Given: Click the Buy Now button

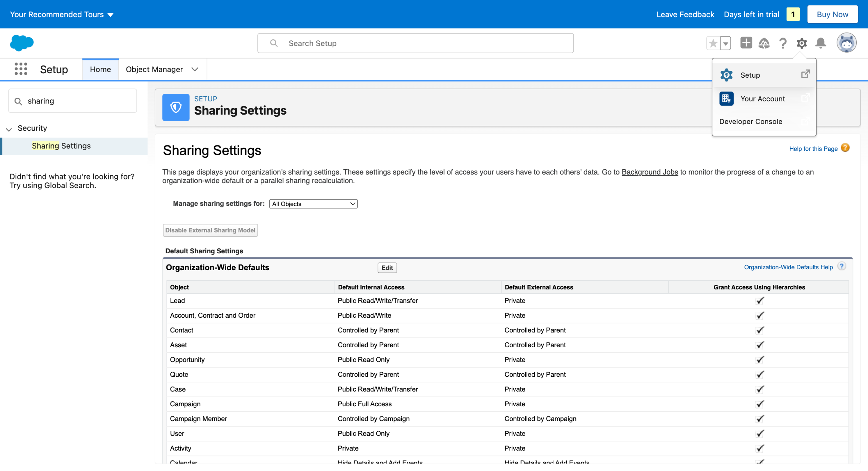Looking at the screenshot, I should 832,14.
